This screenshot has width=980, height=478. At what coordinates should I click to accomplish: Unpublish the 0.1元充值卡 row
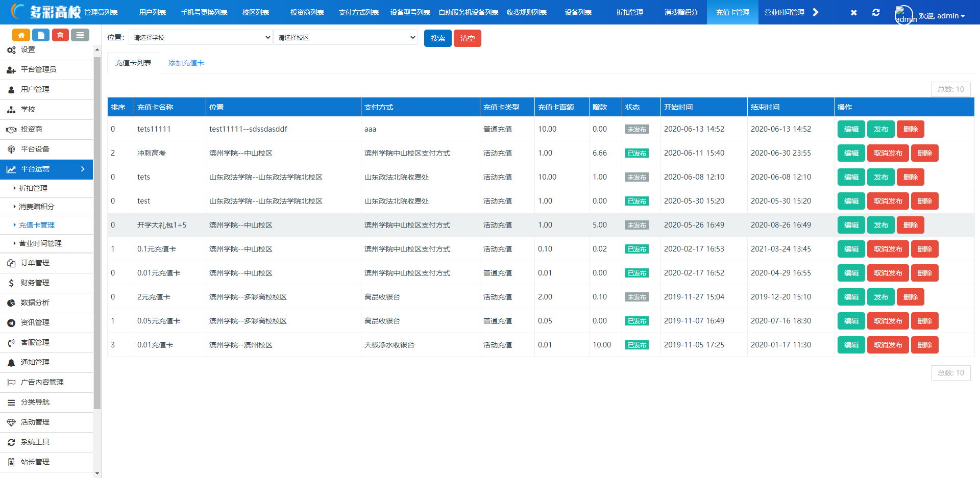click(x=888, y=249)
